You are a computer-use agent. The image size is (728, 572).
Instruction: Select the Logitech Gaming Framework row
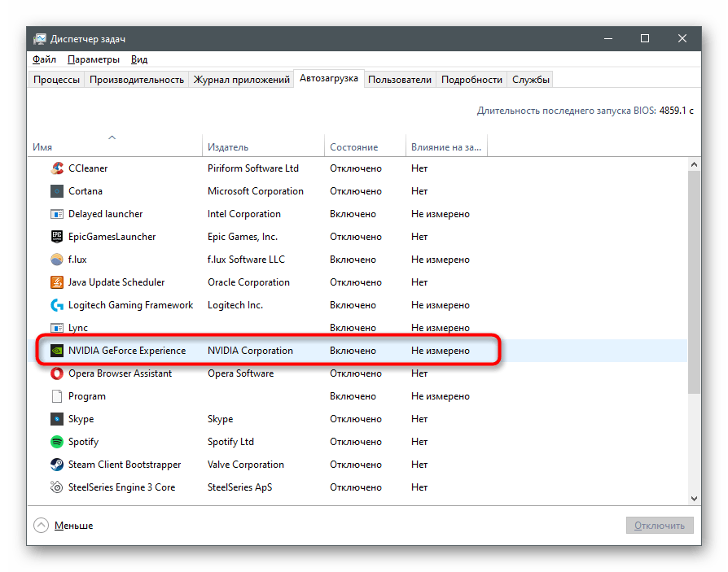coord(357,305)
